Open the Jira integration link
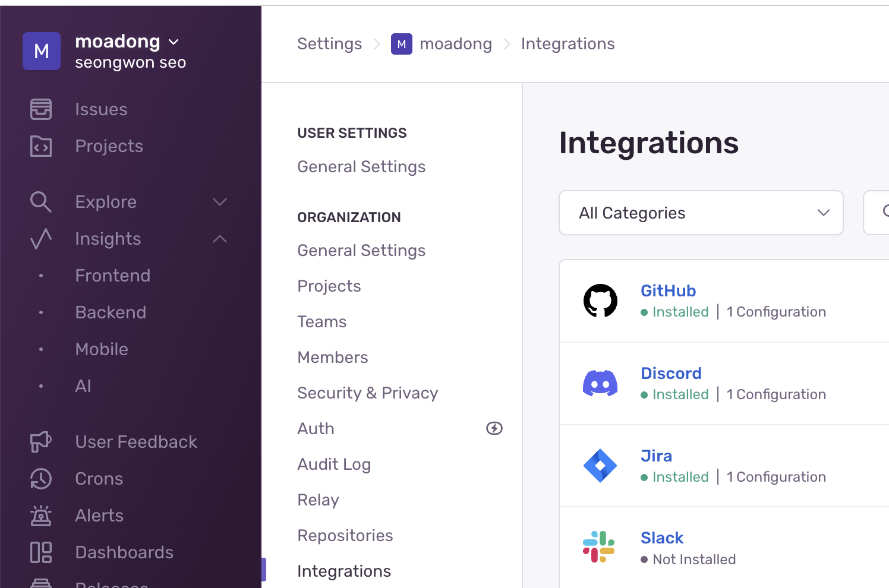889x588 pixels. click(657, 456)
